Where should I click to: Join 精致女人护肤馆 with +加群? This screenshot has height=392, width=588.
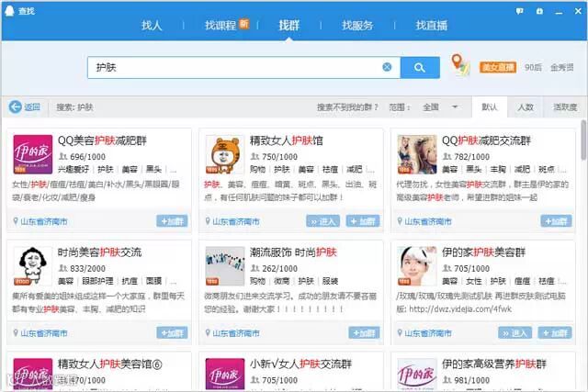(363, 221)
